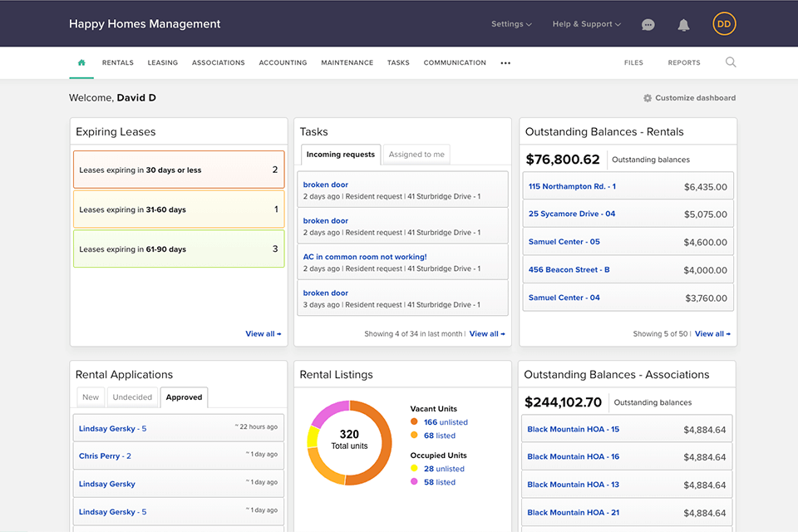Screen dimensions: 798x532
Task: Click the orange vacant unlisted legend dot
Action: 415,422
